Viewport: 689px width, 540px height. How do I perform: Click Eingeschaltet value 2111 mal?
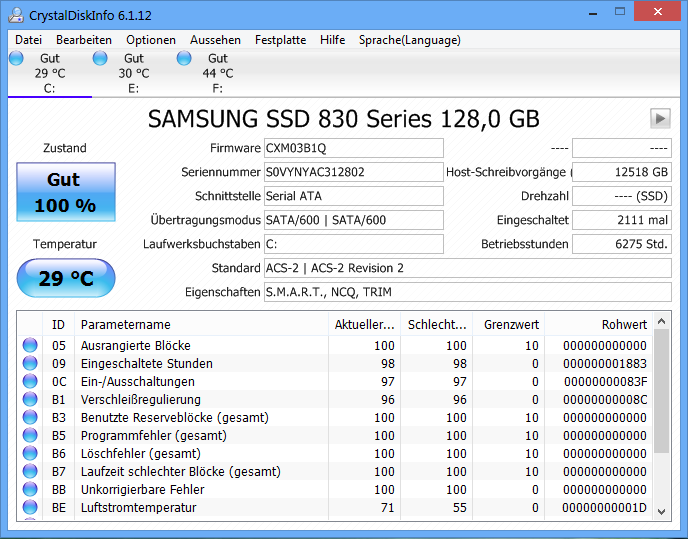[x=622, y=220]
